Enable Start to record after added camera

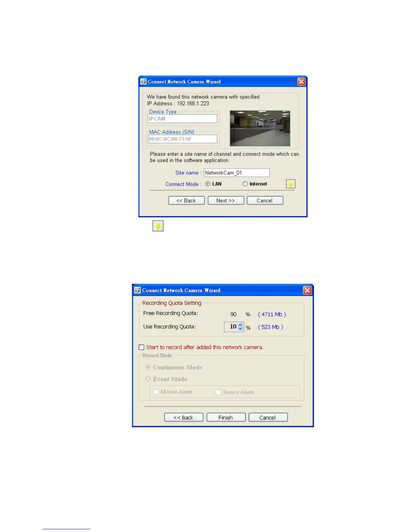tap(141, 347)
